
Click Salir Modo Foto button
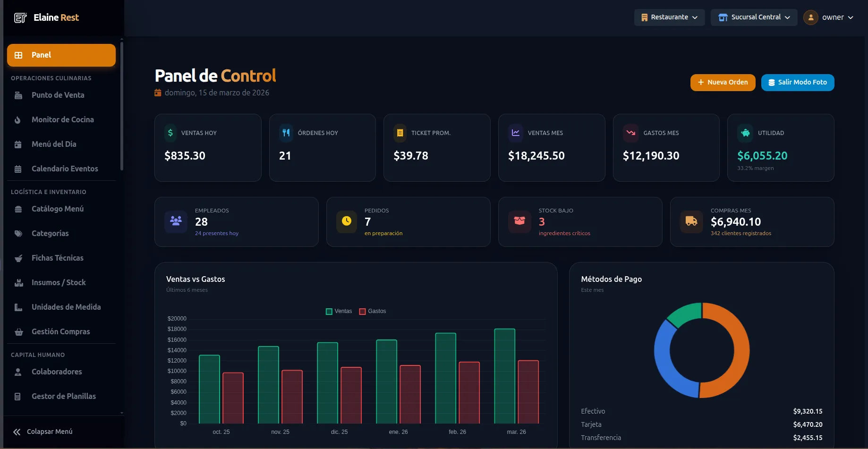point(798,83)
